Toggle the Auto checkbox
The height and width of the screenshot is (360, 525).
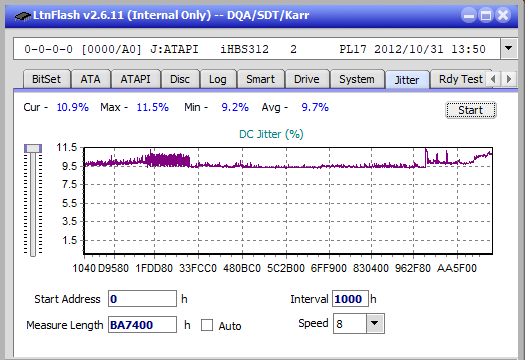click(207, 325)
